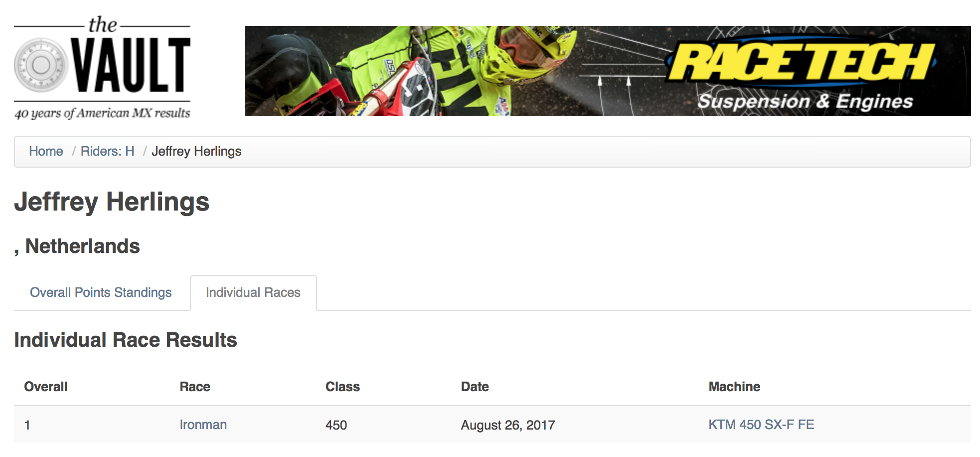Open the Race Tech logo advertisement

[x=803, y=62]
